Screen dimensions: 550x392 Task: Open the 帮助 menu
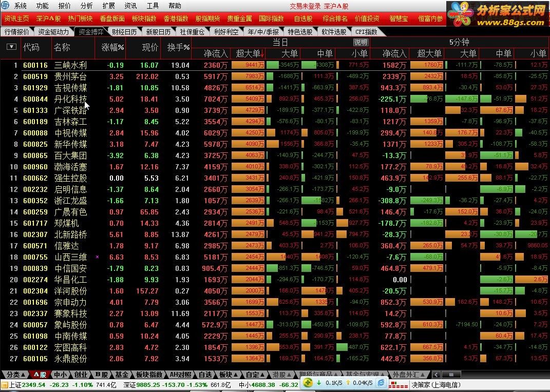[175, 6]
